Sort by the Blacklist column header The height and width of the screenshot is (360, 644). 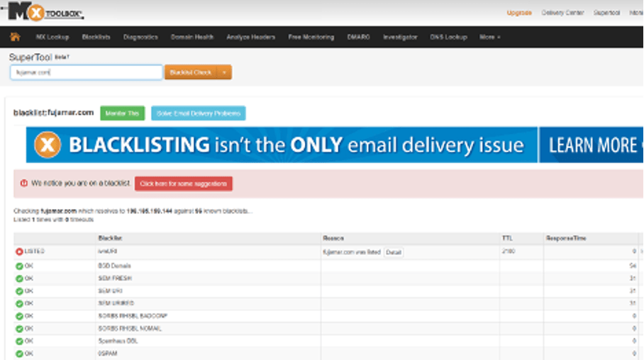coord(110,238)
